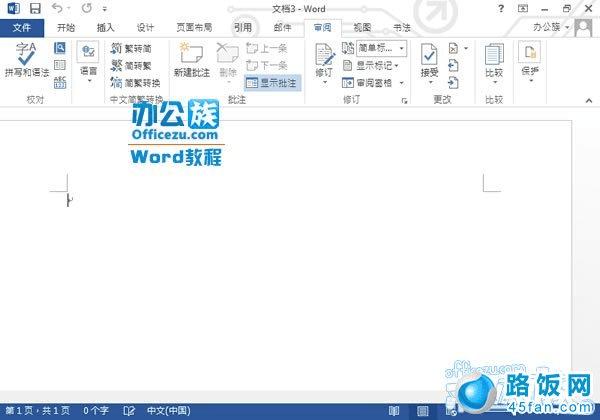This screenshot has width=600, height=420.
Task: Go to 下一条 next comment
Action: pyautogui.click(x=267, y=65)
